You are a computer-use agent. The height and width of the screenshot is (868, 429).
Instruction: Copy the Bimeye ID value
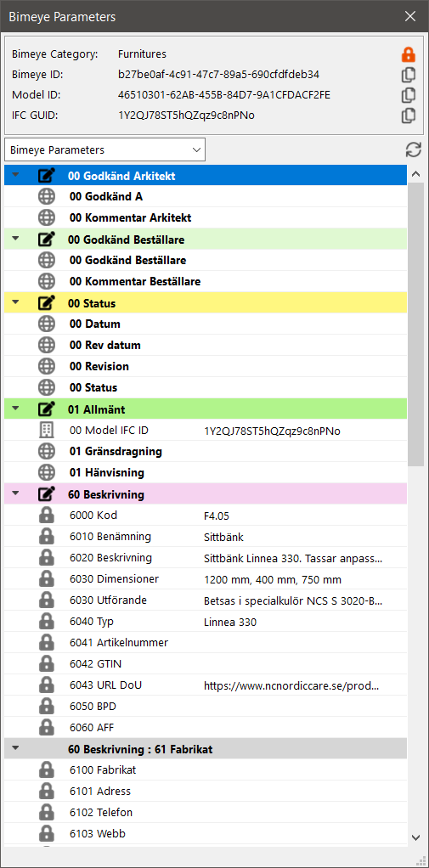(408, 75)
